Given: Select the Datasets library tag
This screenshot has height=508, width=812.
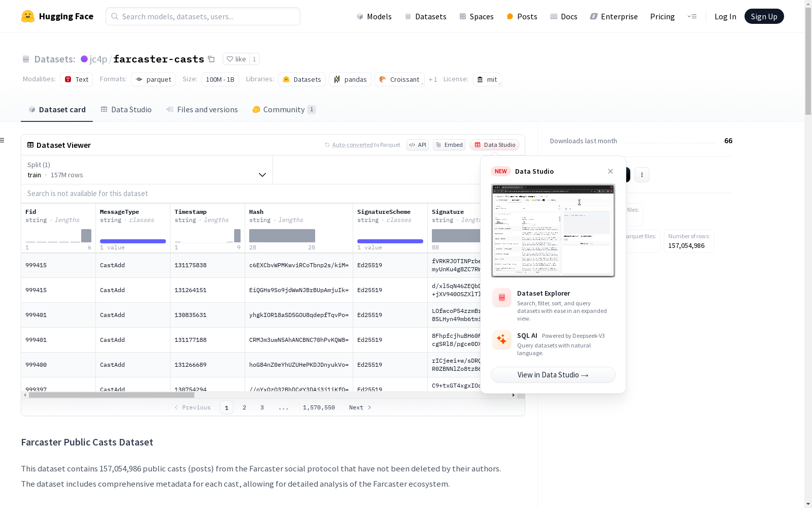Looking at the screenshot, I should [302, 79].
